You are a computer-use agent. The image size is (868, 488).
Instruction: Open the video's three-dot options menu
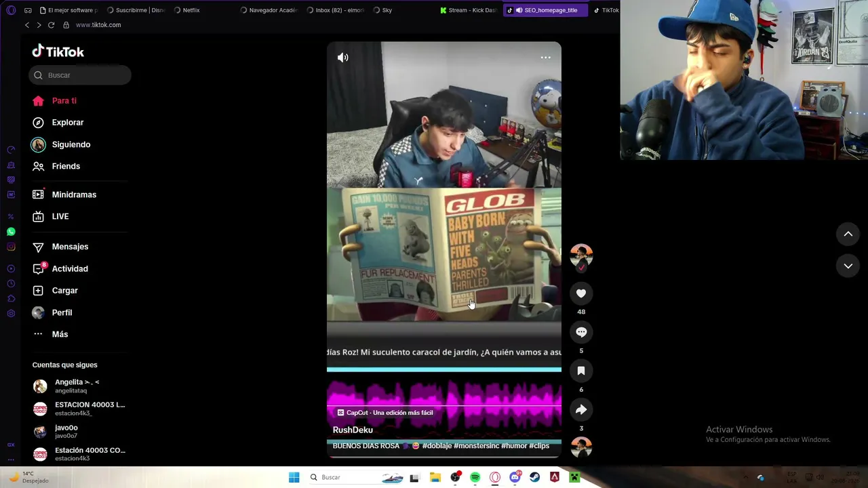tap(545, 58)
